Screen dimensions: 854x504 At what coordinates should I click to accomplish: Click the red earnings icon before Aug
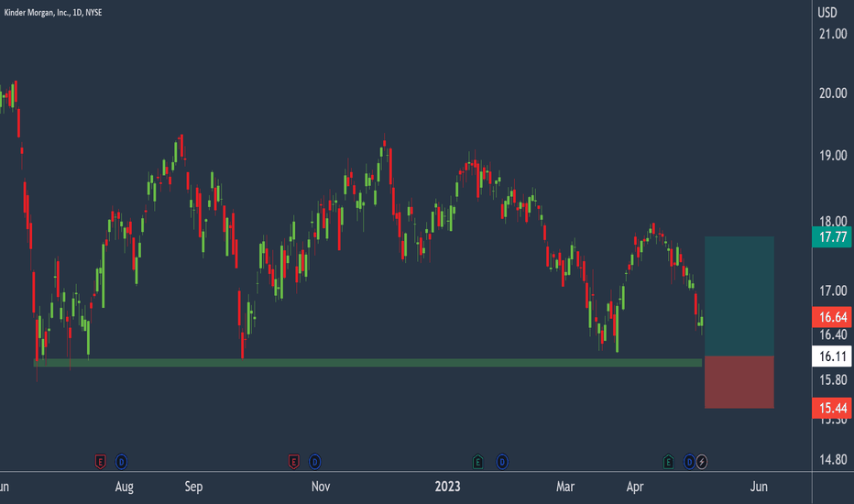point(100,462)
